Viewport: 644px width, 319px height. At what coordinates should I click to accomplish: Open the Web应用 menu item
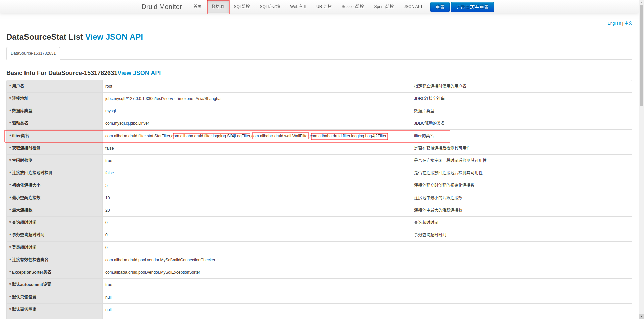tap(298, 7)
